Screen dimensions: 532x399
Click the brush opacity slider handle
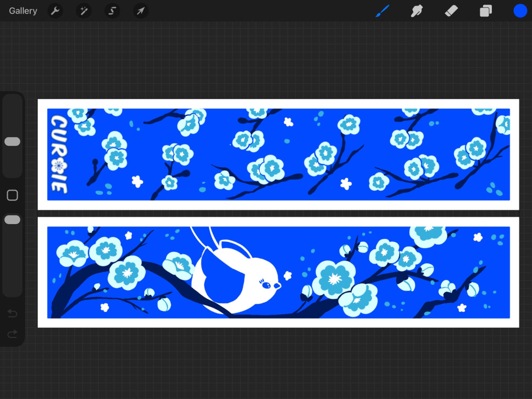tap(12, 220)
